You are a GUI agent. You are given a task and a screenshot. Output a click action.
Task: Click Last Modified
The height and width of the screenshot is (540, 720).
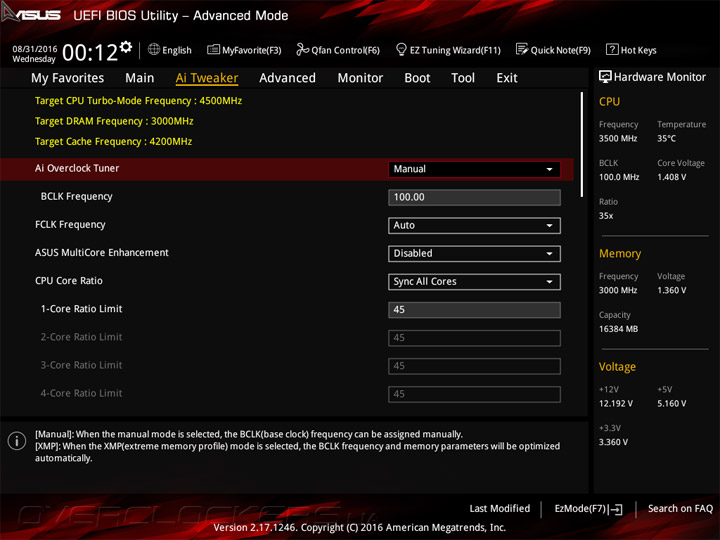tap(500, 508)
